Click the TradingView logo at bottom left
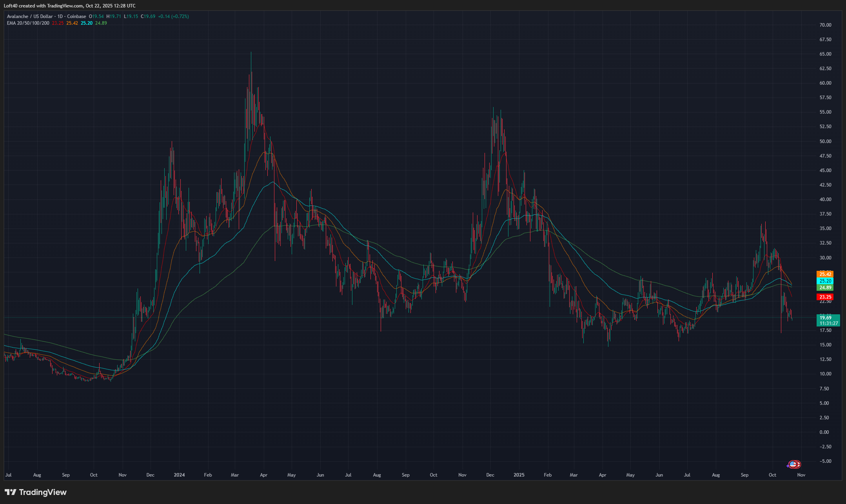Image resolution: width=846 pixels, height=504 pixels. pyautogui.click(x=35, y=492)
